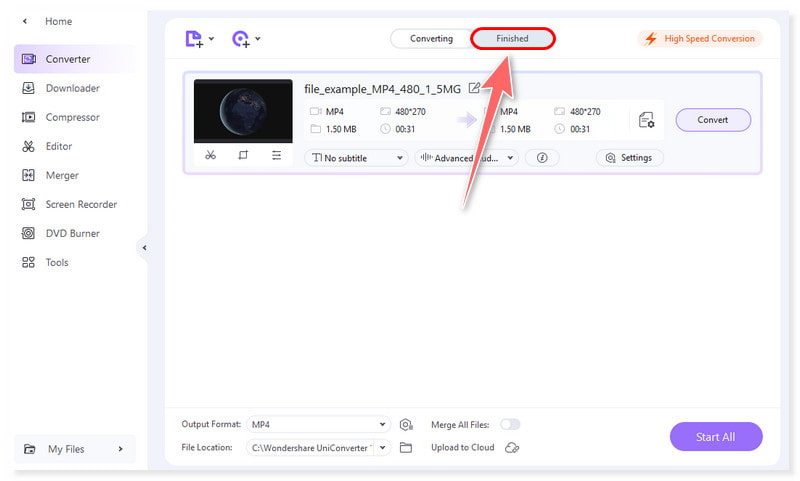Viewport: 800px width, 481px height.
Task: Click the rename pencil icon beside filename
Action: (x=474, y=89)
